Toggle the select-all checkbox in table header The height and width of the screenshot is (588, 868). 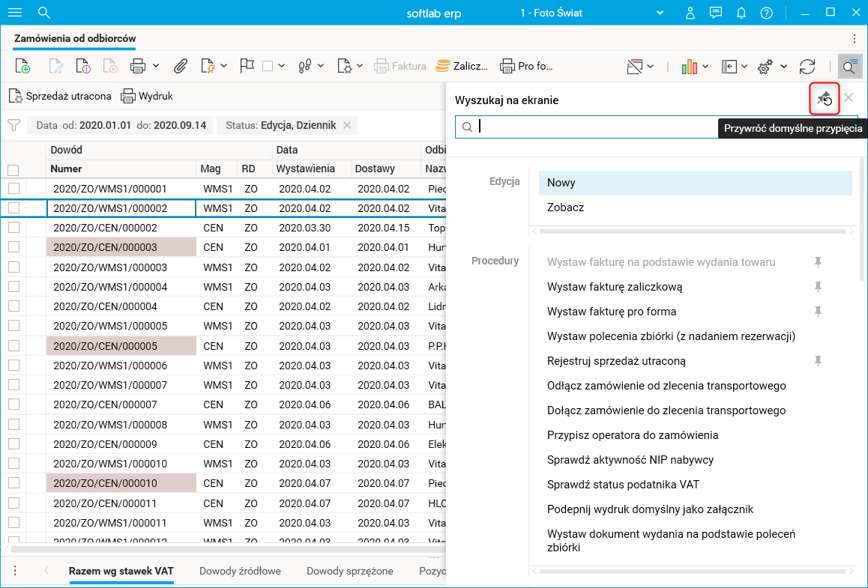pos(13,170)
